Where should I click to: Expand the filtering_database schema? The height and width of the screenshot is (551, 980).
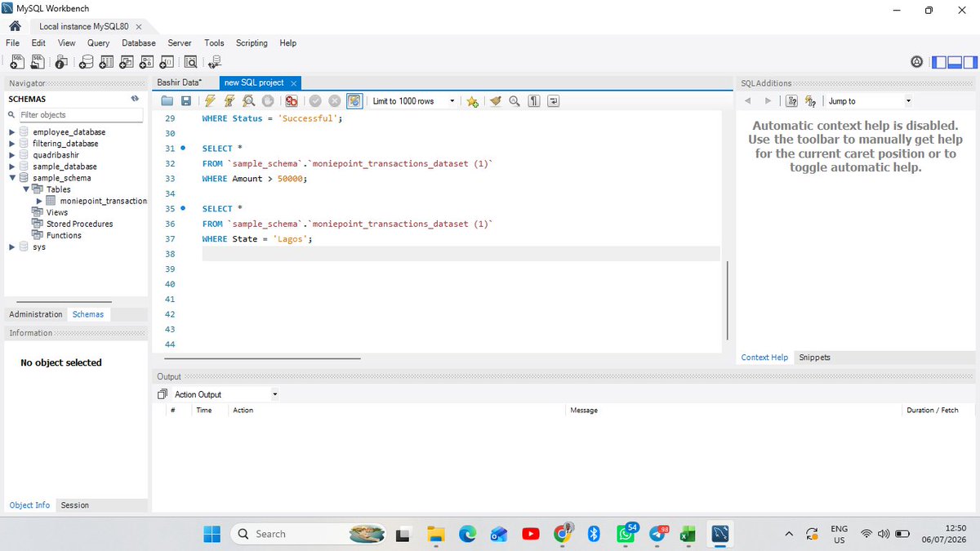tap(11, 144)
